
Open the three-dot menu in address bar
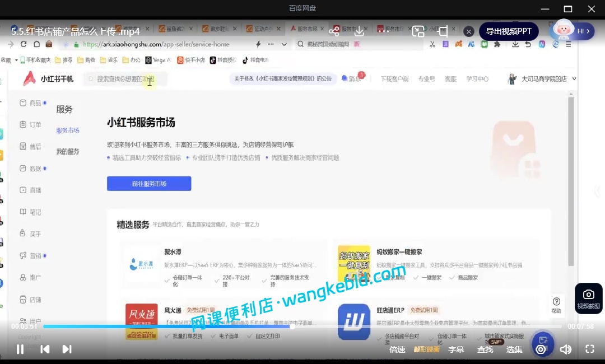tap(271, 44)
